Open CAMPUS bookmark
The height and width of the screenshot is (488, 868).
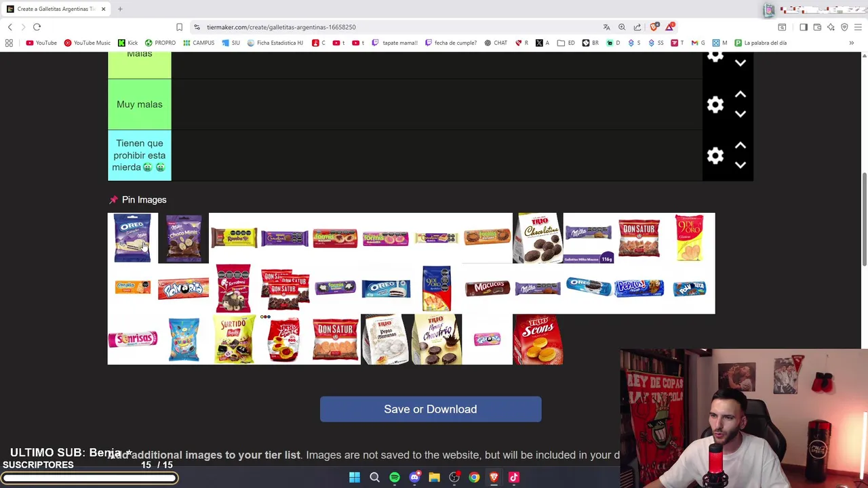[x=198, y=43]
